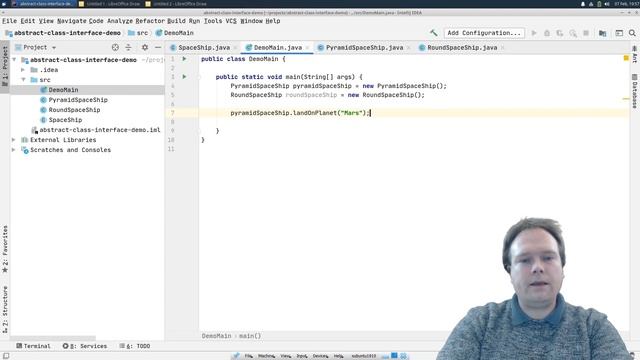Click the locate/scroll from source icon
Image resolution: width=640 pixels, height=360 pixels.
(115, 47)
